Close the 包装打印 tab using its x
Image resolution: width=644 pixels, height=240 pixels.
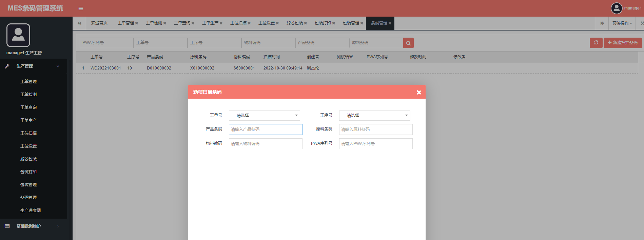pyautogui.click(x=334, y=23)
